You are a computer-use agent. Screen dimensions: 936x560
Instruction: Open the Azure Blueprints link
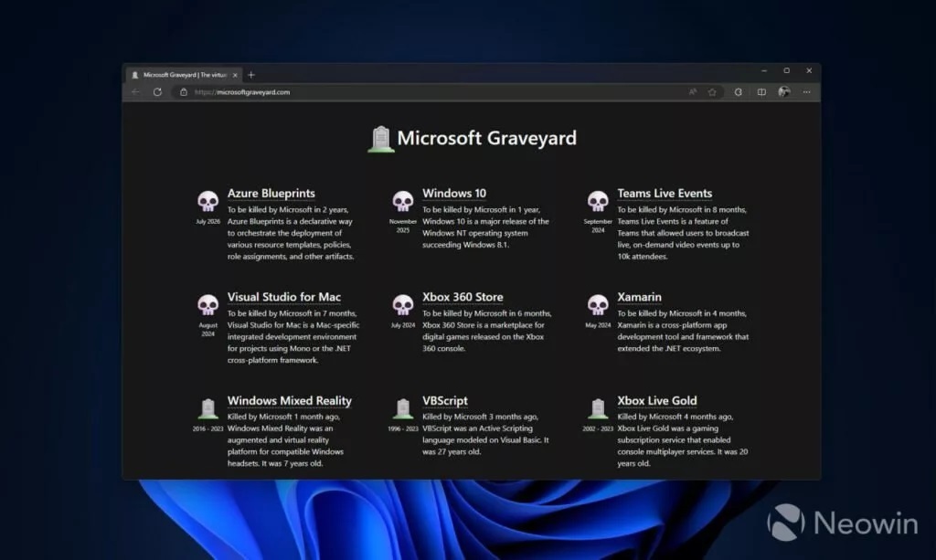271,194
